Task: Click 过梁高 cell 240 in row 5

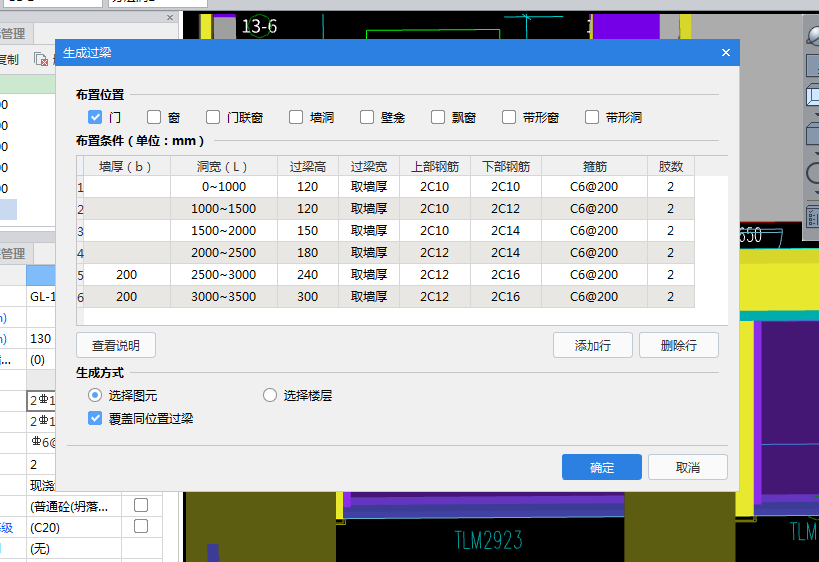Action: [x=308, y=275]
